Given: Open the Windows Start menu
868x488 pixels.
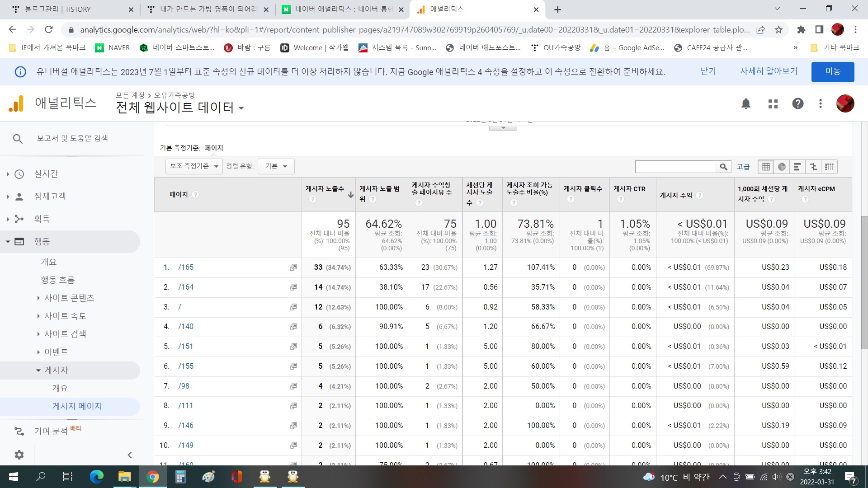Looking at the screenshot, I should click(14, 477).
